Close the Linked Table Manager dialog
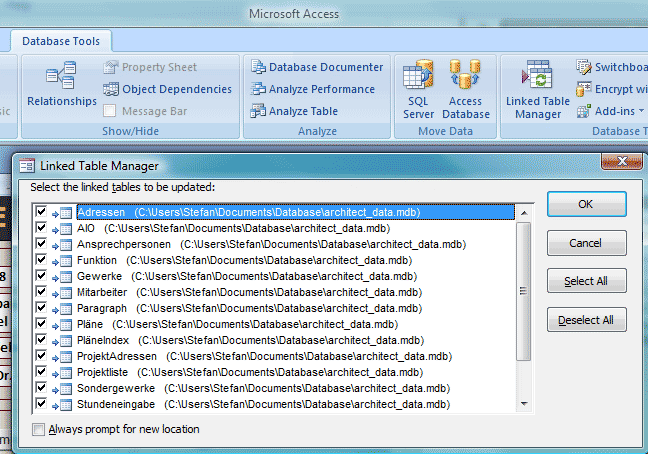This screenshot has width=648, height=454. tap(622, 161)
